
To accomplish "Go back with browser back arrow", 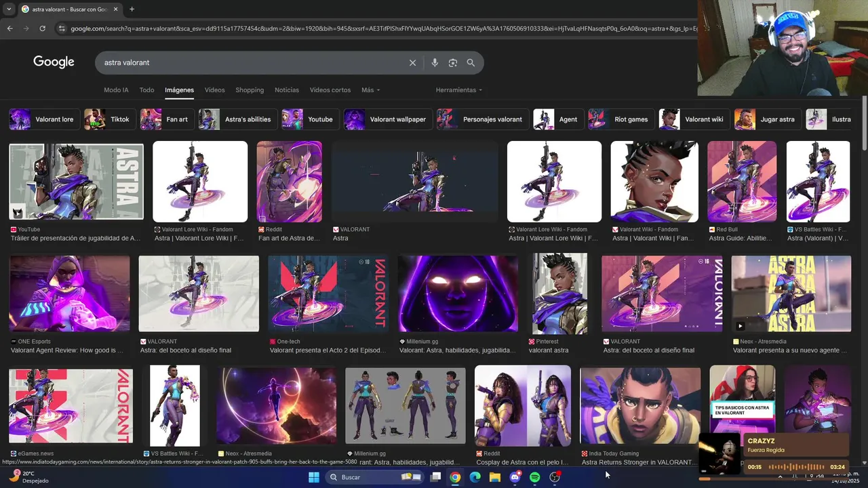I will point(9,28).
